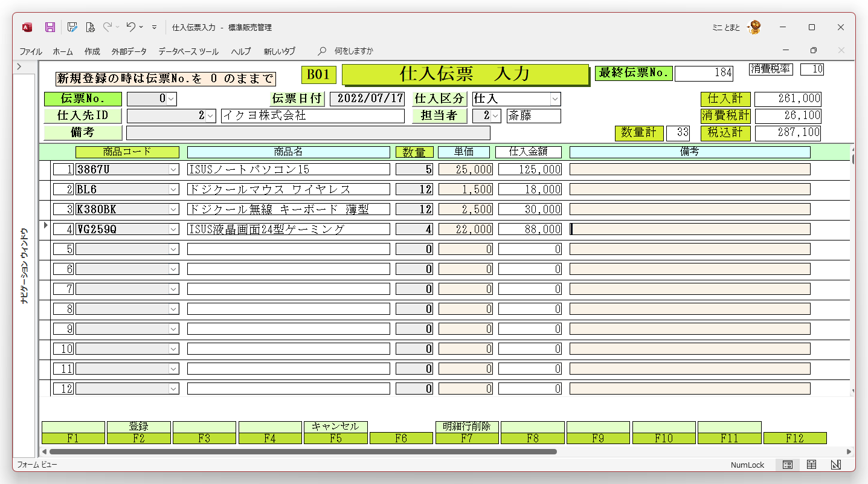Click the header 備考 text field
The width and height of the screenshot is (868, 484).
pyautogui.click(x=308, y=132)
